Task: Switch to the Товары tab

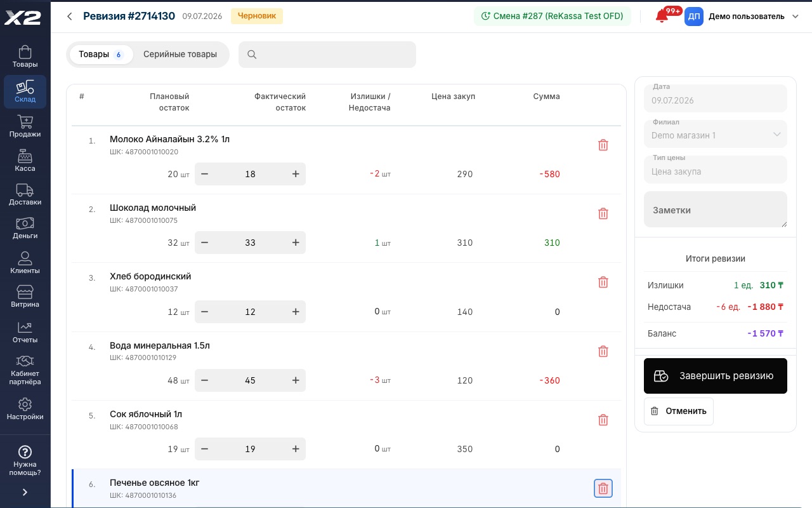Action: (100, 55)
